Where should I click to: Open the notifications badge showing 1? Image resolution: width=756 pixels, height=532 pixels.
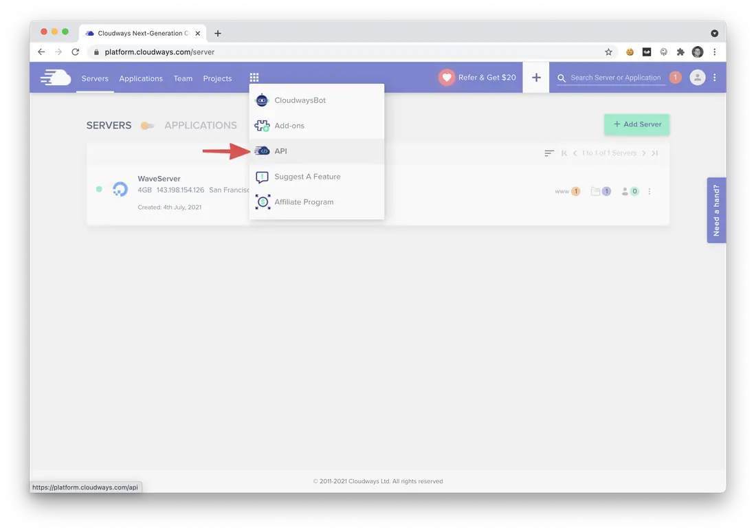point(676,77)
